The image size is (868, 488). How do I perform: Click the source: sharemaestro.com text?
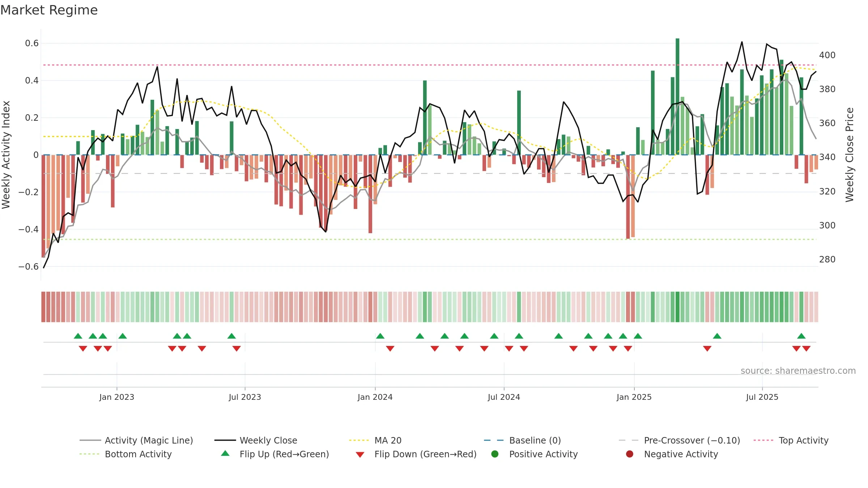click(x=798, y=371)
